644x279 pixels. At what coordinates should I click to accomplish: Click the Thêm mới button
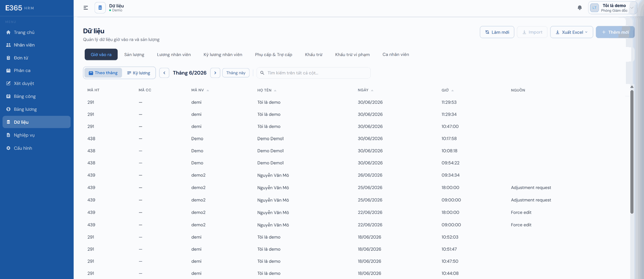[615, 32]
